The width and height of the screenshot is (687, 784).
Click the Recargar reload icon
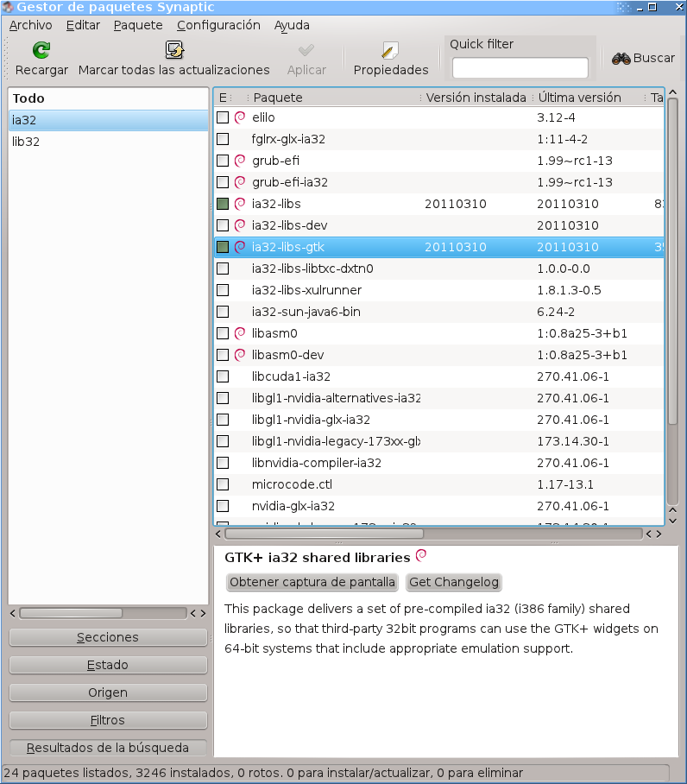click(x=41, y=50)
